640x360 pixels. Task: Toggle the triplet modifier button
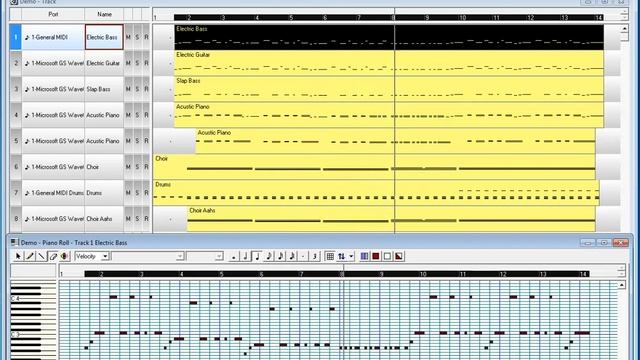point(315,256)
